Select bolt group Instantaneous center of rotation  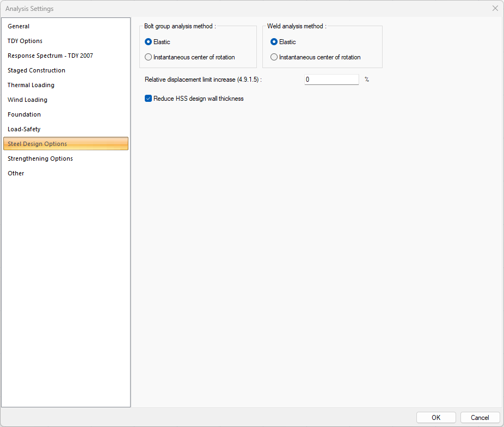coord(149,57)
